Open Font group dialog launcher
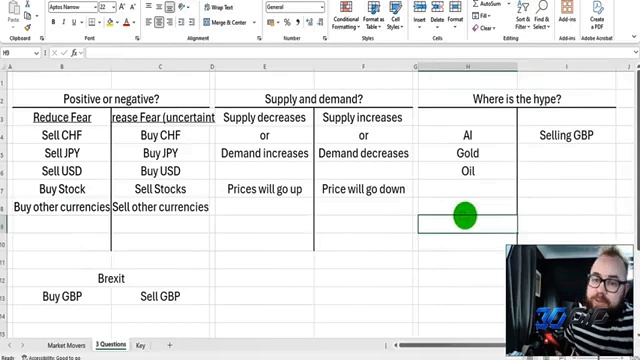This screenshot has width=640, height=360. pyautogui.click(x=137, y=38)
